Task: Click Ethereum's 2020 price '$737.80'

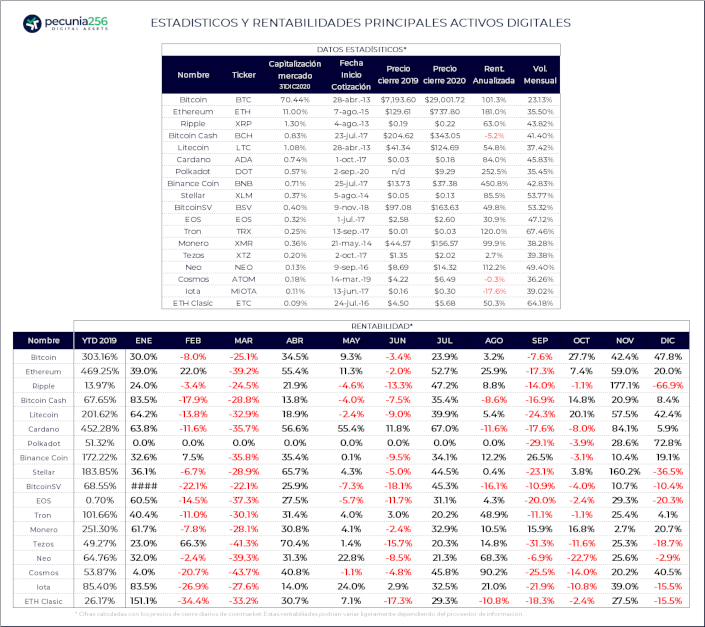Action: pyautogui.click(x=445, y=111)
